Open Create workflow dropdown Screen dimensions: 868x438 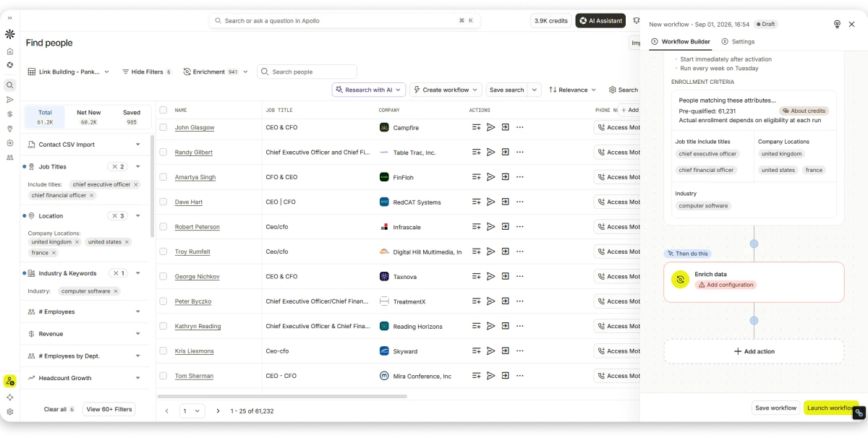tap(446, 90)
